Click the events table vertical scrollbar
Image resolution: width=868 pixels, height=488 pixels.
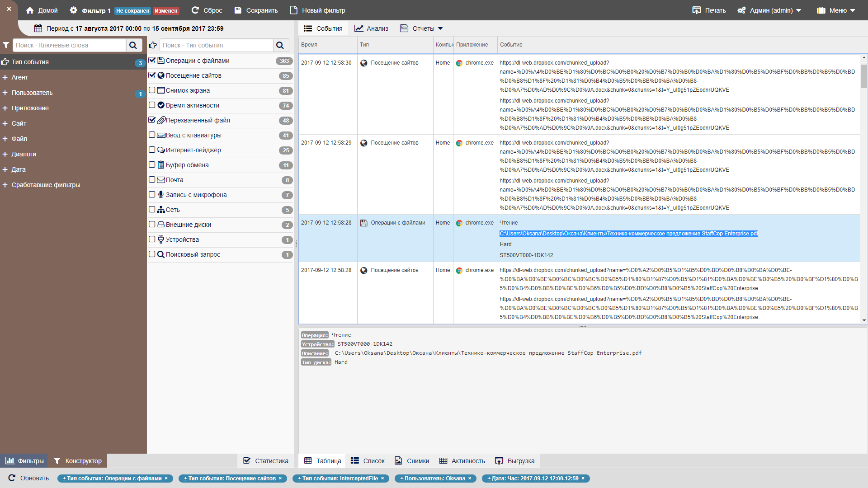tap(864, 77)
